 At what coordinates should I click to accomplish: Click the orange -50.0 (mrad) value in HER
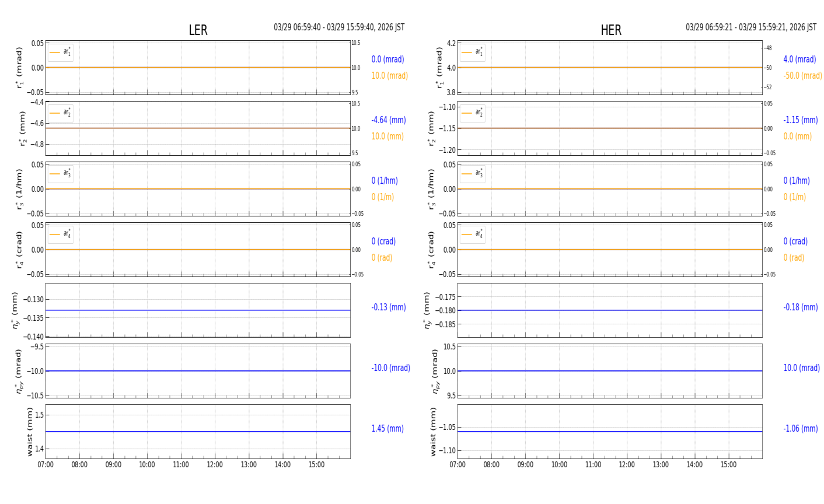(x=802, y=76)
